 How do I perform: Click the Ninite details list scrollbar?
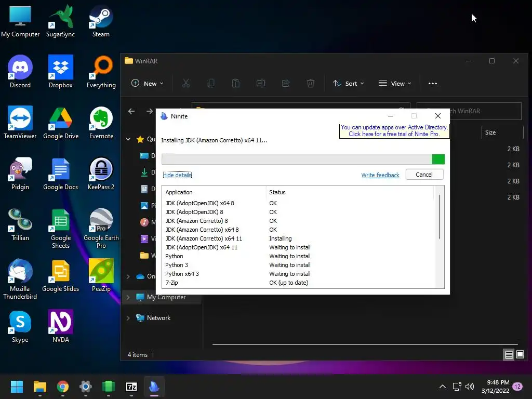[440, 217]
